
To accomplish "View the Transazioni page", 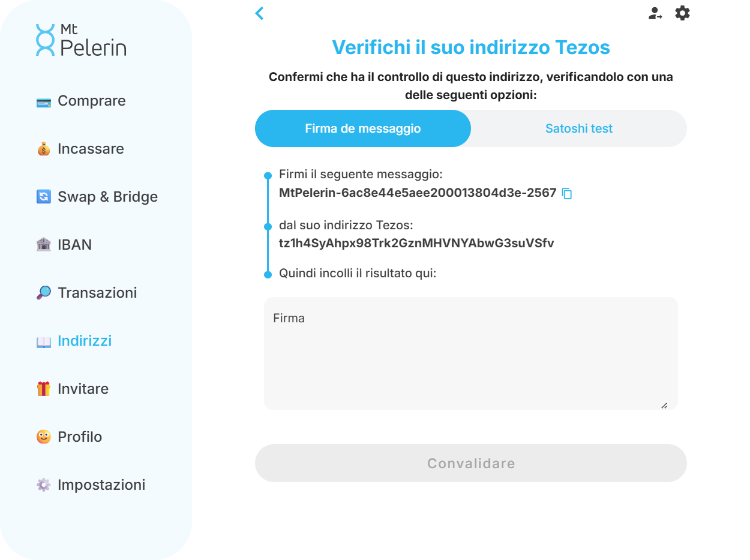I will click(97, 293).
